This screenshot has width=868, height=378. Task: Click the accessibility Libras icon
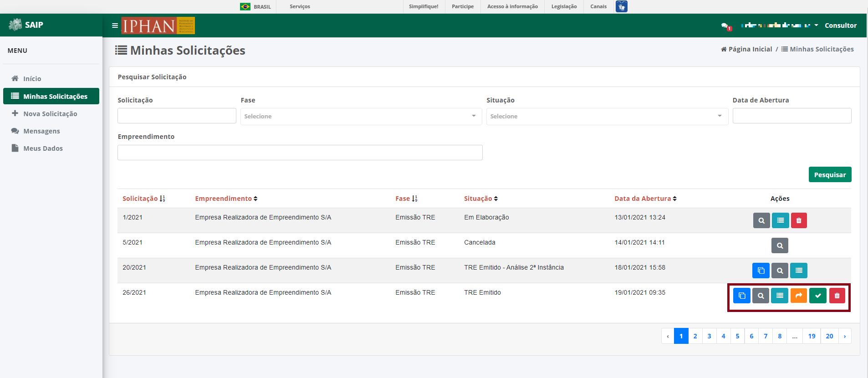click(621, 6)
